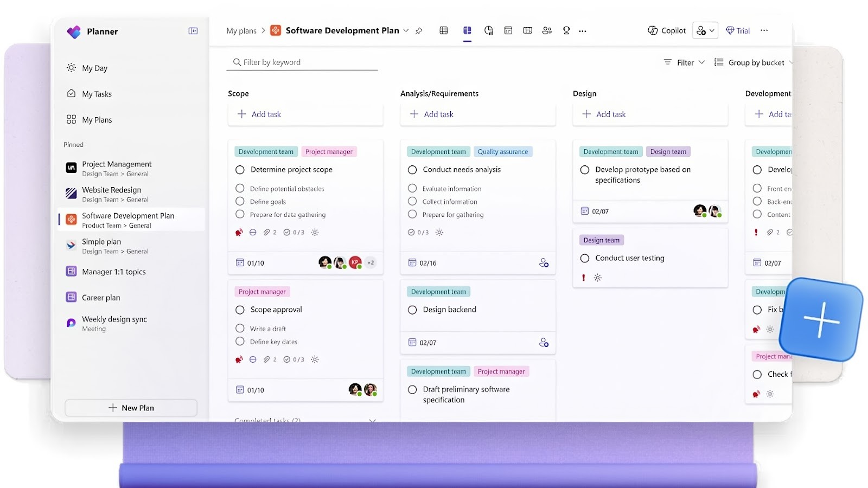Viewport: 868px width, 488px height.
Task: Switch to the Charts view icon
Action: coord(488,30)
